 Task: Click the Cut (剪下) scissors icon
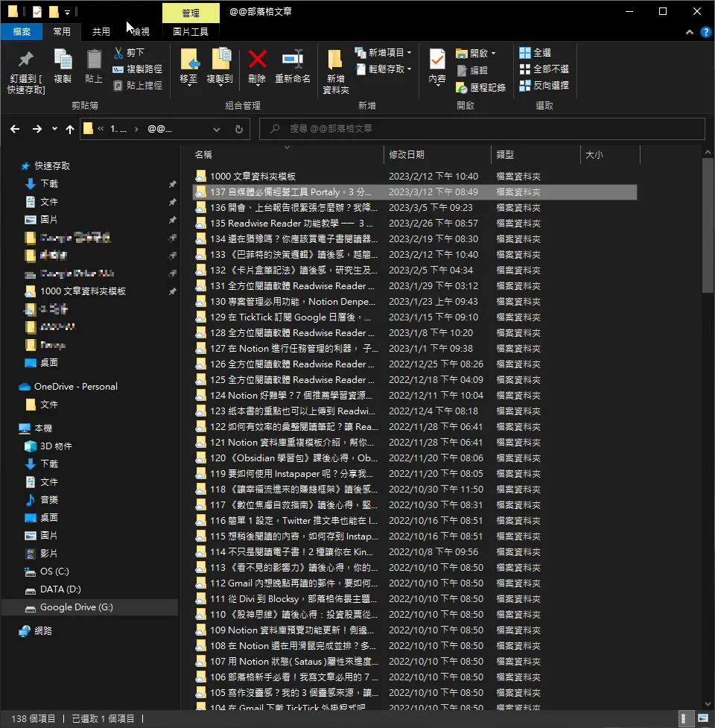(118, 52)
